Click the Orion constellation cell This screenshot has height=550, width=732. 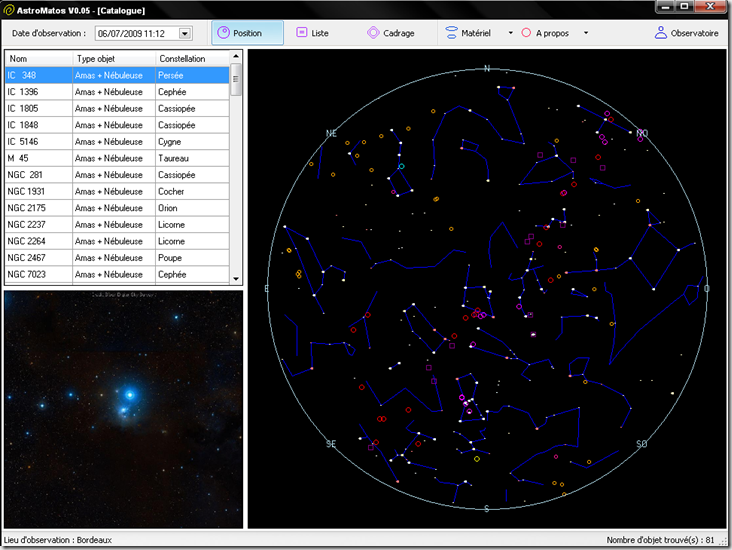[192, 208]
